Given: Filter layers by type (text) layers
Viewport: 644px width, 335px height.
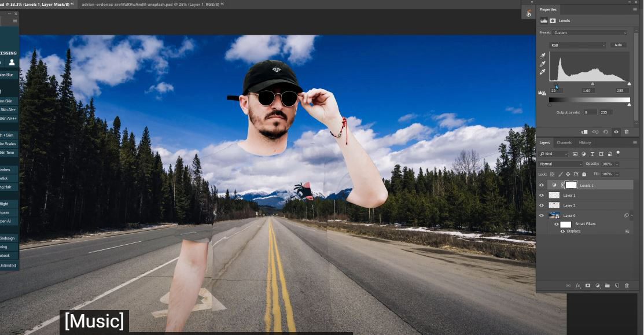Looking at the screenshot, I should [x=593, y=154].
